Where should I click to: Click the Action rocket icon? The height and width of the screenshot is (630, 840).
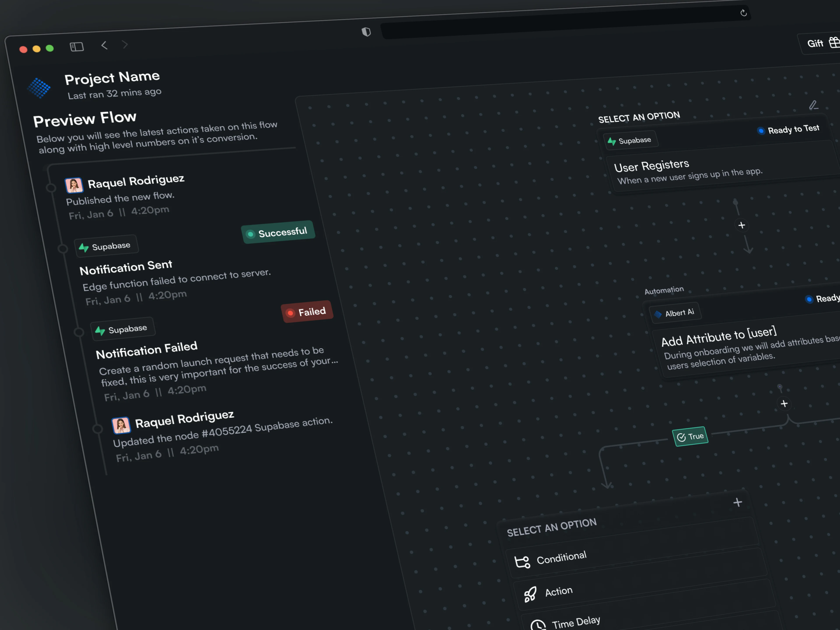[530, 594]
